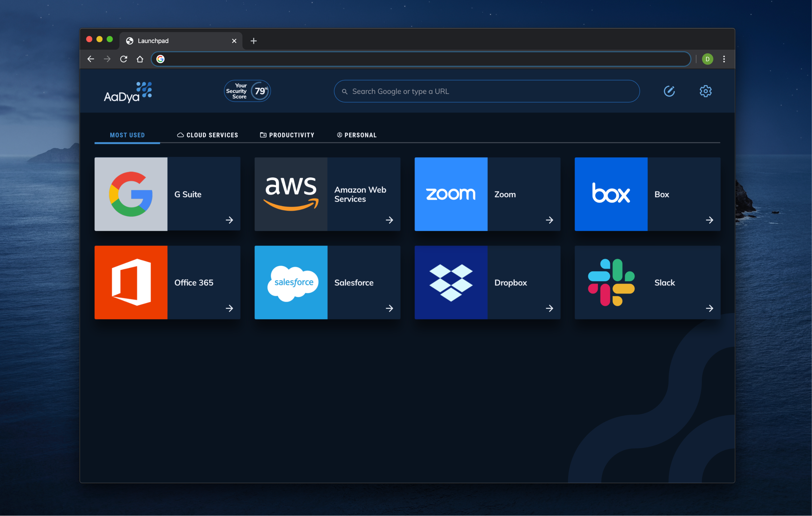
Task: Click the Dropbox logo tile
Action: (x=451, y=282)
